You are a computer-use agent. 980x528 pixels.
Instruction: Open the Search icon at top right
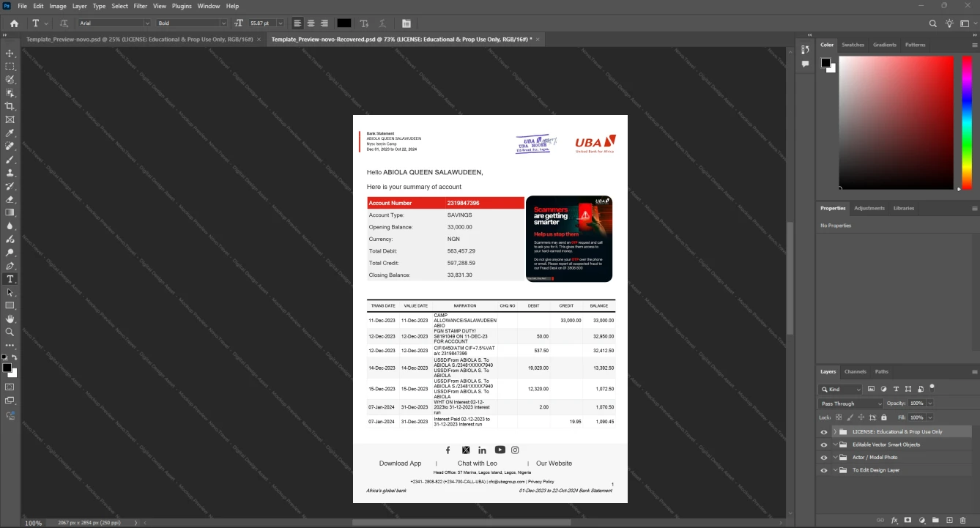click(x=933, y=23)
